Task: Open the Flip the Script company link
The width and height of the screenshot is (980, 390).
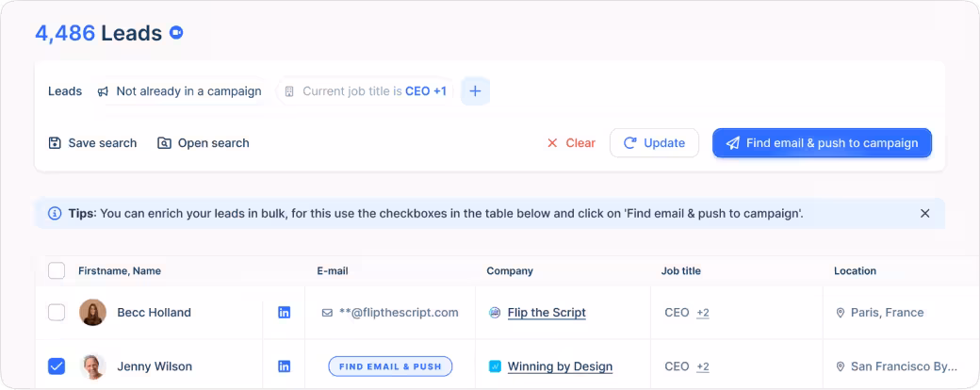Action: click(x=547, y=313)
